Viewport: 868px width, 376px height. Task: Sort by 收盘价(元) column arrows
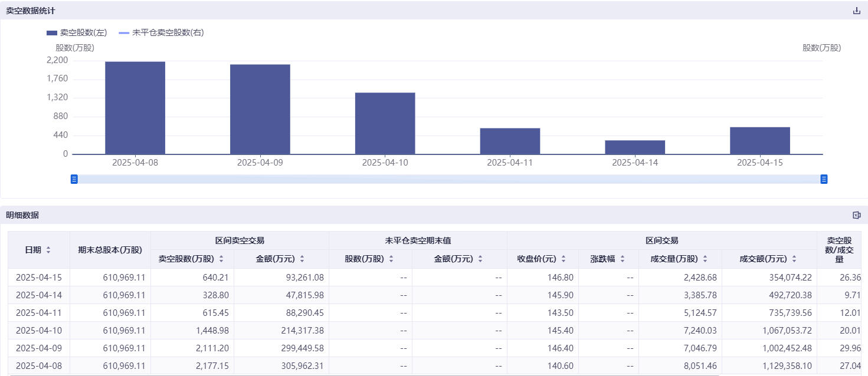tap(564, 259)
